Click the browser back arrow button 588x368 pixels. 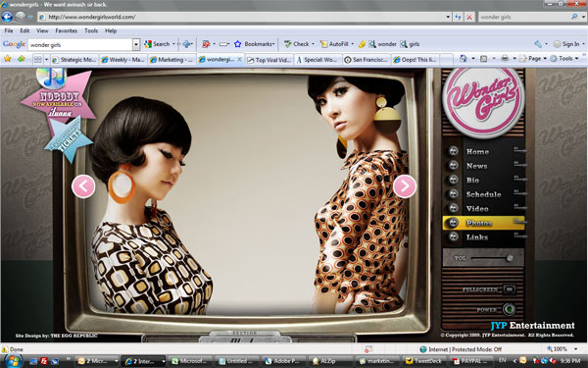(x=7, y=17)
